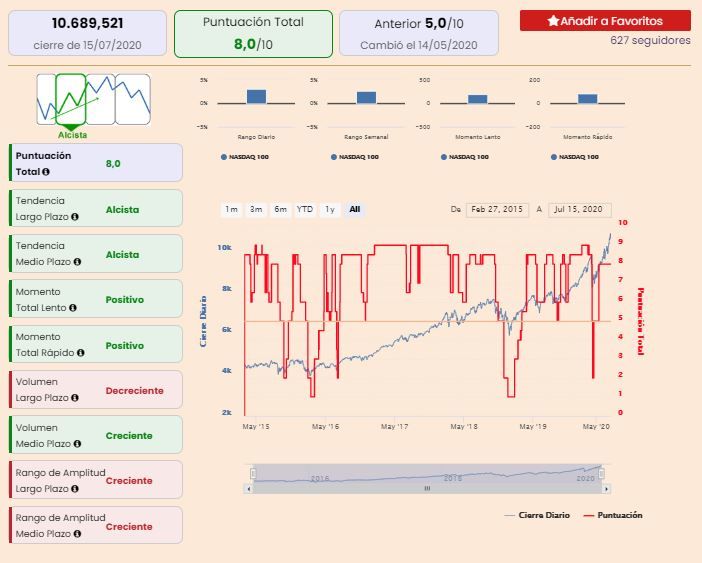Select the 6m range button

(281, 209)
